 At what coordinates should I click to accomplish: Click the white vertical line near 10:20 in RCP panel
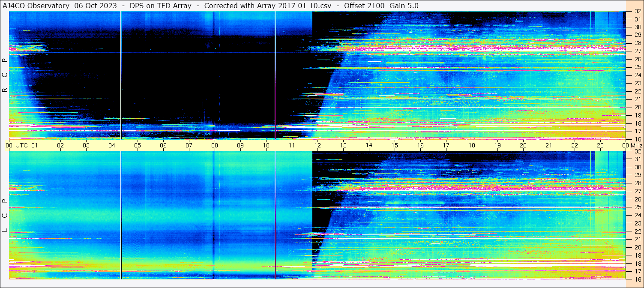click(x=275, y=75)
